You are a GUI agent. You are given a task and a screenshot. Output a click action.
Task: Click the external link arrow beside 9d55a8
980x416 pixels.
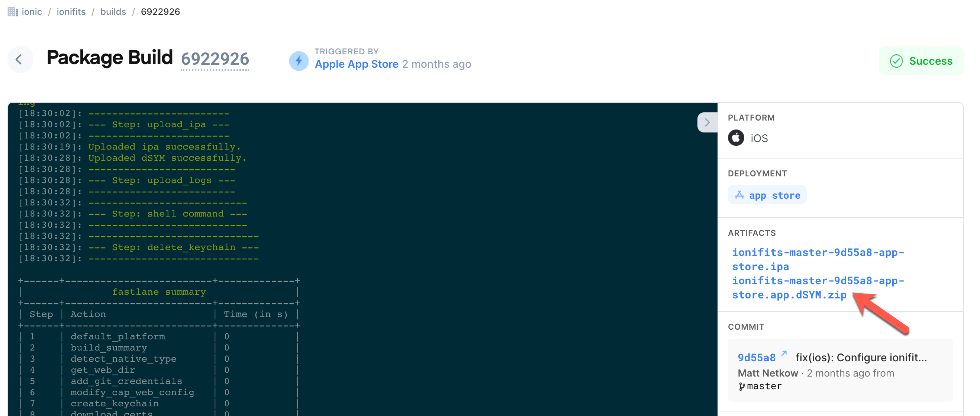click(784, 353)
